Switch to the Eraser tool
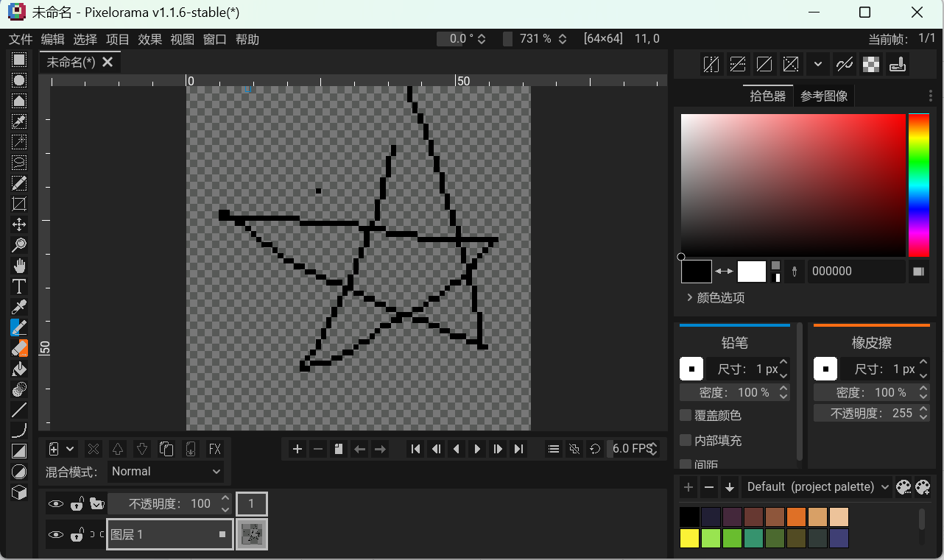Image resolution: width=944 pixels, height=560 pixels. [18, 348]
